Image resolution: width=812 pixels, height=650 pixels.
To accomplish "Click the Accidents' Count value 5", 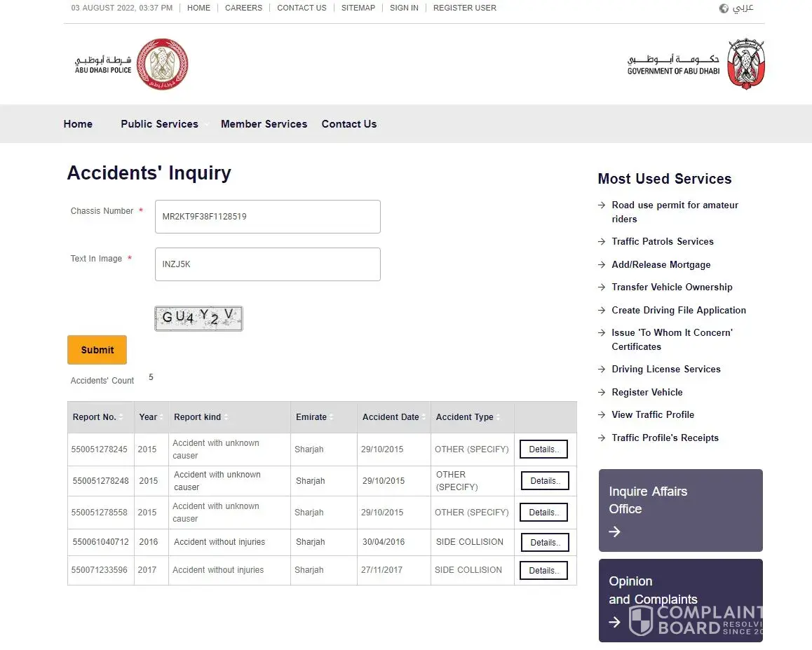I will tap(151, 377).
